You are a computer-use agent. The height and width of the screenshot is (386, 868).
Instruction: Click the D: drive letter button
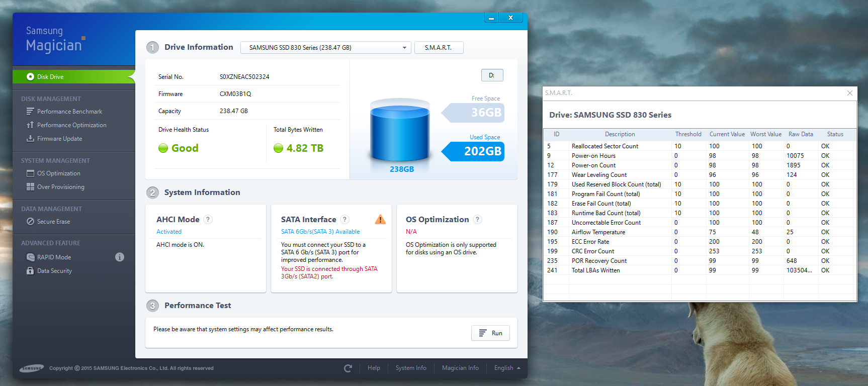(492, 75)
